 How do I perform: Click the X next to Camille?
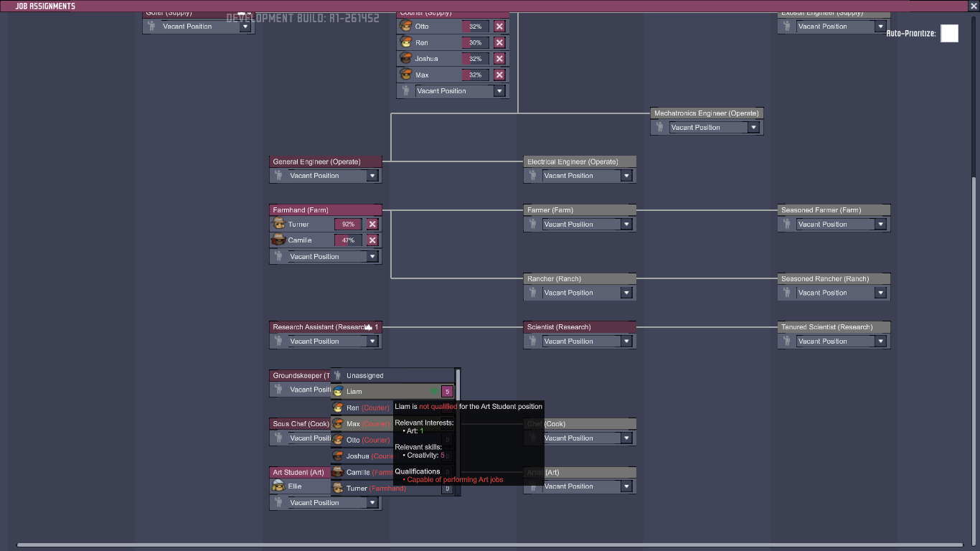[x=372, y=240]
